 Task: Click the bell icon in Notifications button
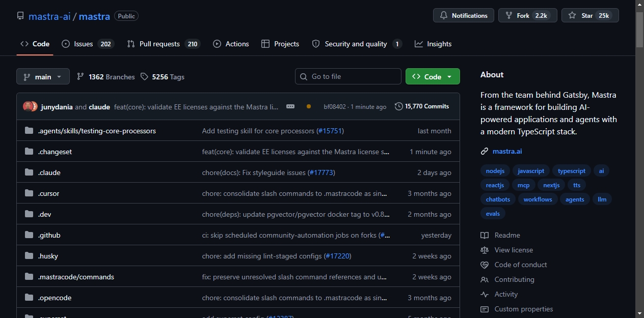coord(444,16)
